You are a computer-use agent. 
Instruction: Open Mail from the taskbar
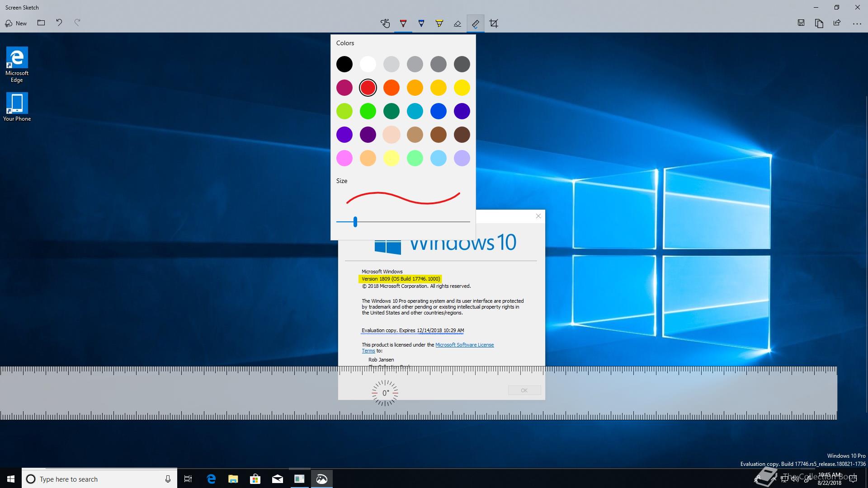(278, 479)
